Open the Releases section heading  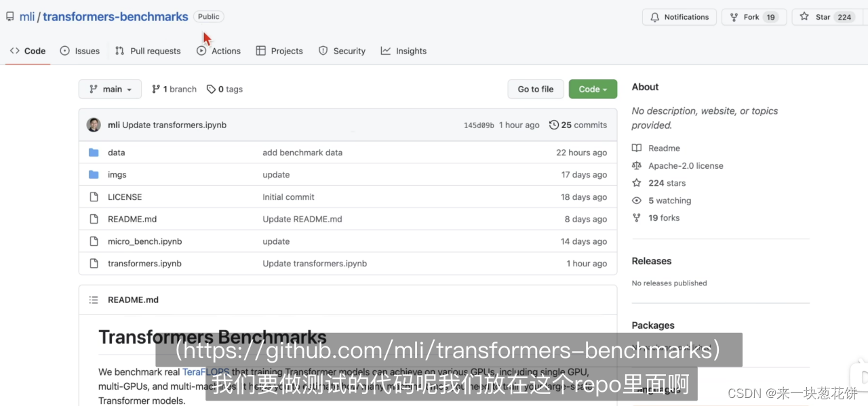point(652,261)
